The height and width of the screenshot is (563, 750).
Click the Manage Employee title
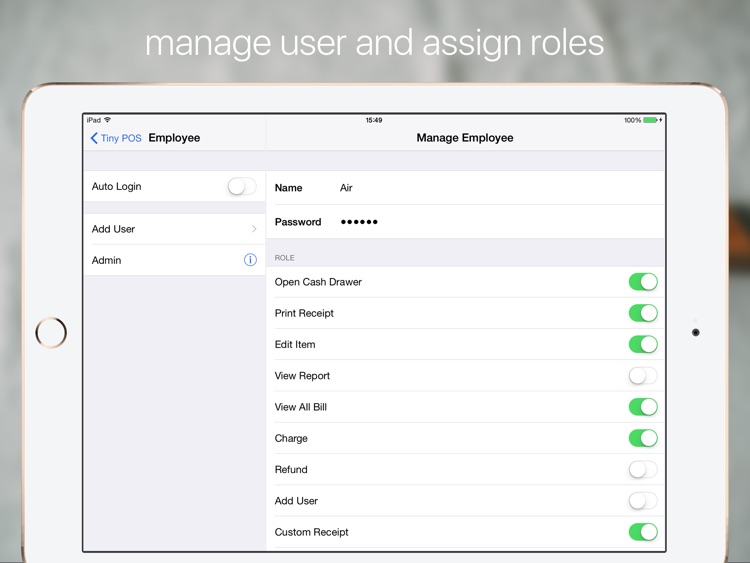click(x=465, y=138)
